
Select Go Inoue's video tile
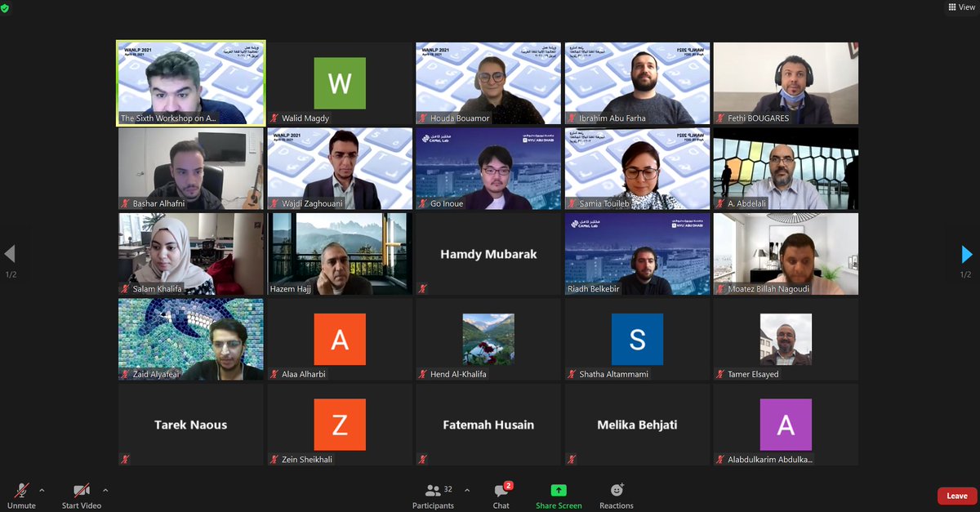[488, 168]
